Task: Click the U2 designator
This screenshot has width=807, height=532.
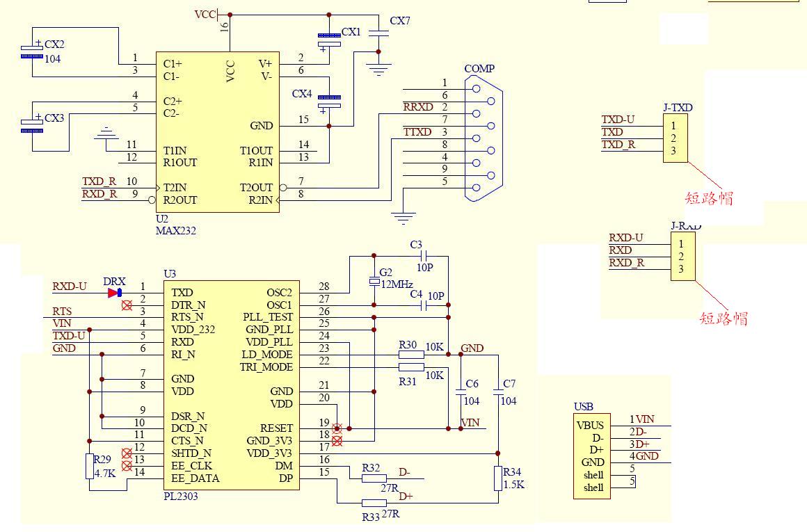Action: [x=162, y=218]
